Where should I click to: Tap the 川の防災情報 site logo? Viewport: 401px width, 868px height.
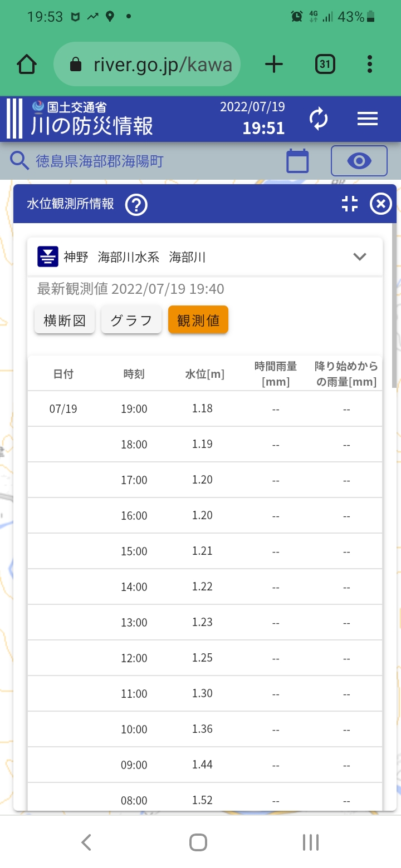click(x=92, y=119)
